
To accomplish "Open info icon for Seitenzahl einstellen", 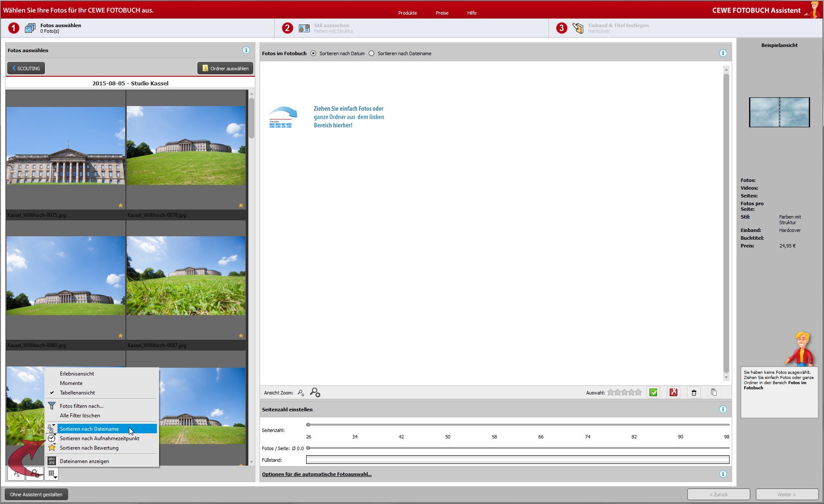I will click(723, 410).
